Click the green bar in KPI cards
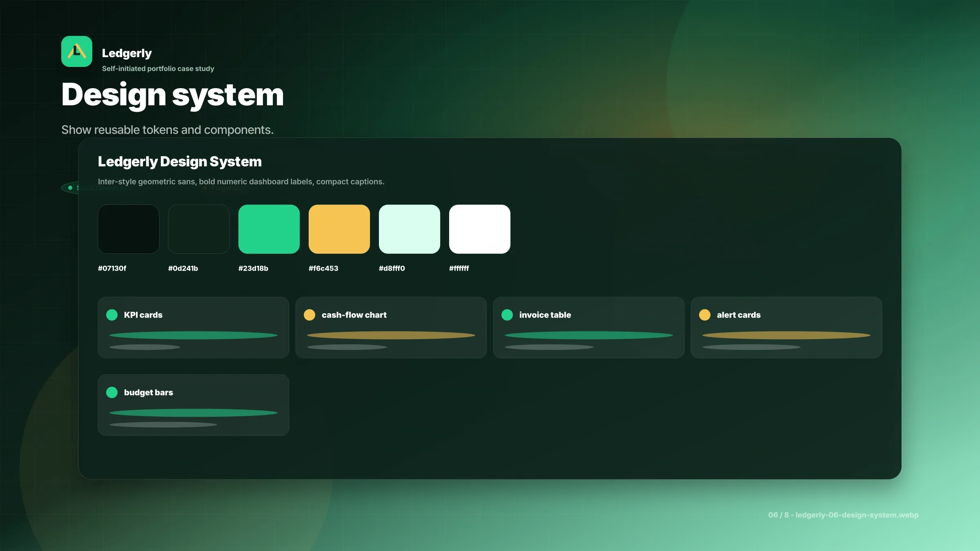Screen dimensions: 980x551 point(194,335)
